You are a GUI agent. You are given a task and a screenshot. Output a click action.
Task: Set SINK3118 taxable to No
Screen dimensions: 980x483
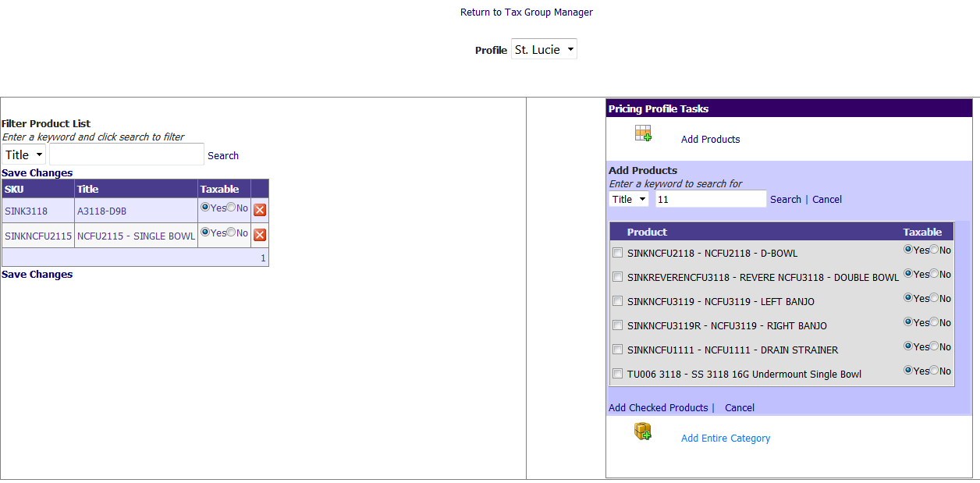[231, 208]
